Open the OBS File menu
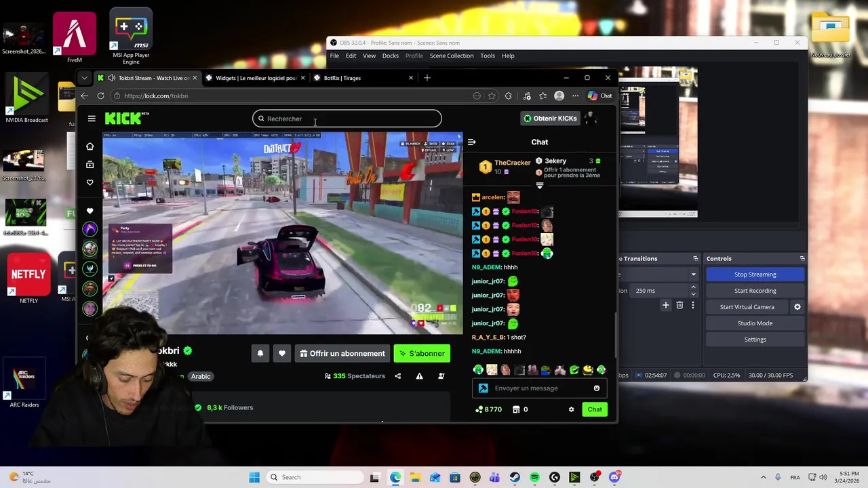The height and width of the screenshot is (488, 868). pos(334,56)
